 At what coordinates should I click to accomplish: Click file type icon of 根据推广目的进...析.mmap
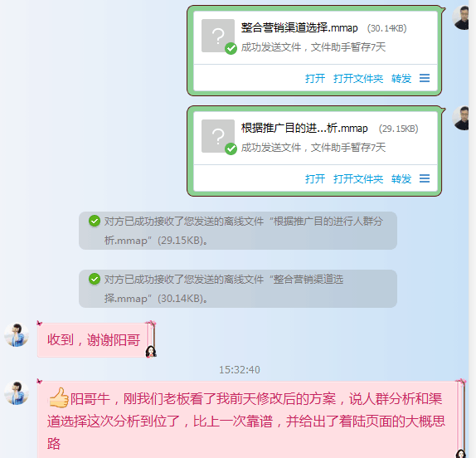(218, 136)
